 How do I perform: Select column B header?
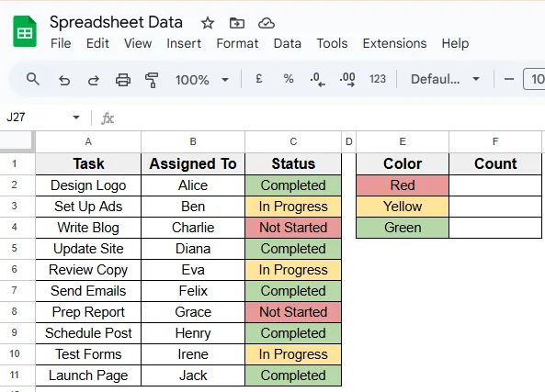tap(193, 141)
